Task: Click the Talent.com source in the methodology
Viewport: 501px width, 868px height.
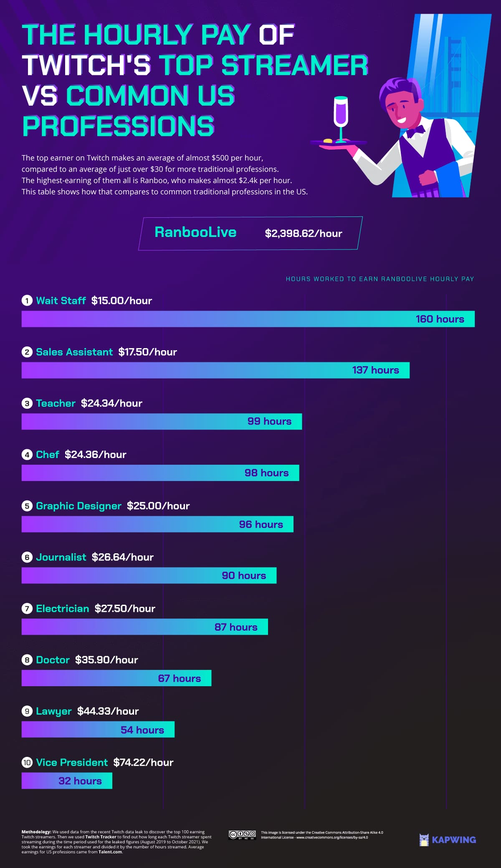Action: click(x=110, y=852)
